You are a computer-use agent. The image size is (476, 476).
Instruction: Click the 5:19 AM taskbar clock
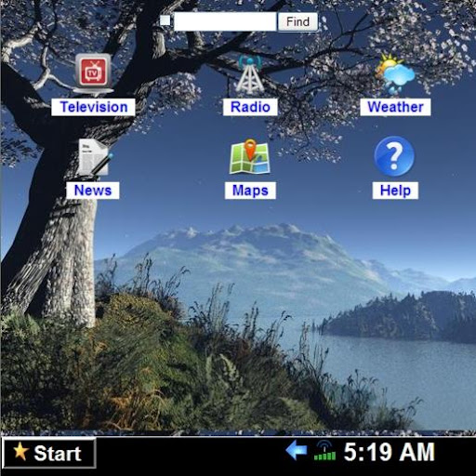click(x=390, y=452)
